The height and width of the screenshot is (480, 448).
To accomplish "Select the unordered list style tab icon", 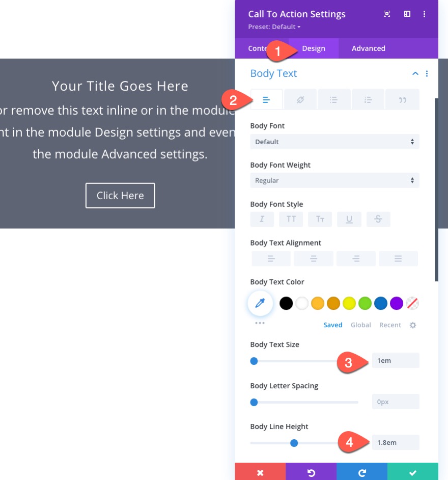I will pos(333,99).
